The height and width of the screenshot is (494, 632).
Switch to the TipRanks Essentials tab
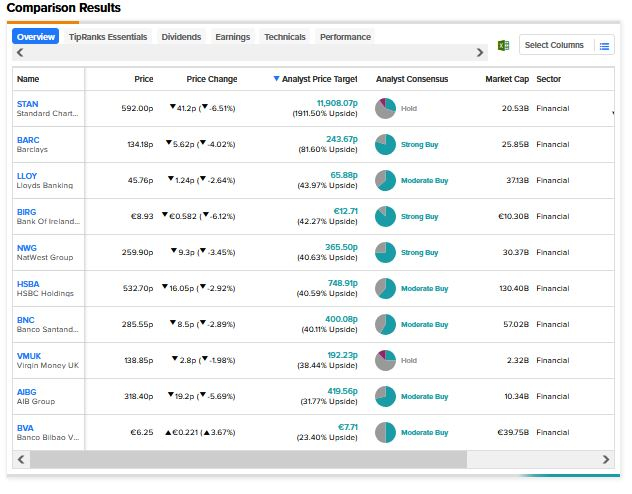pyautogui.click(x=108, y=37)
